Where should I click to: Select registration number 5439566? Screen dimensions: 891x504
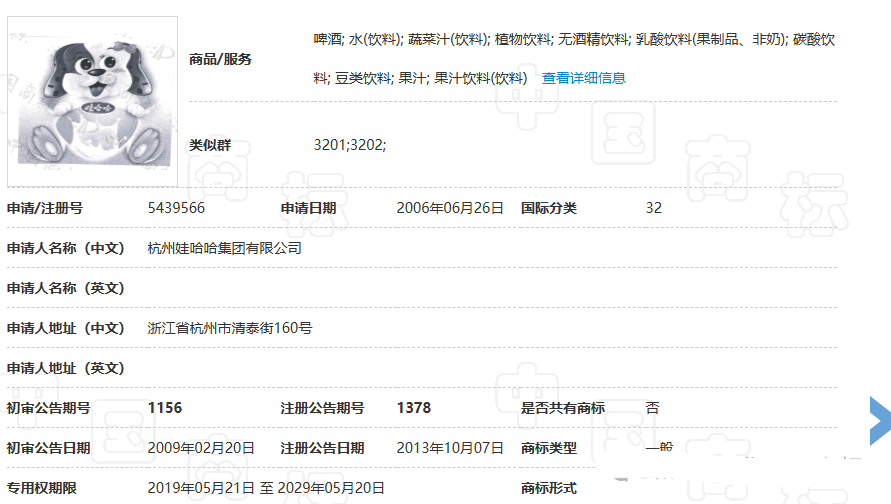tap(176, 208)
